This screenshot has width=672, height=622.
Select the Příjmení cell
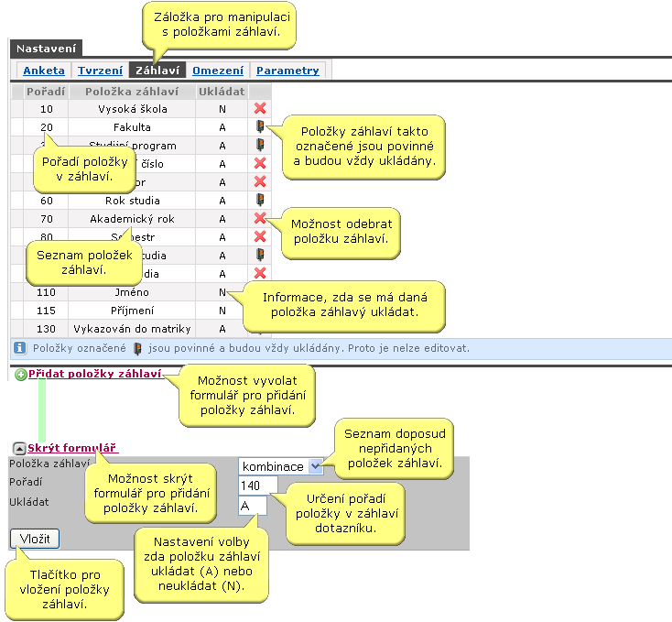click(x=132, y=311)
